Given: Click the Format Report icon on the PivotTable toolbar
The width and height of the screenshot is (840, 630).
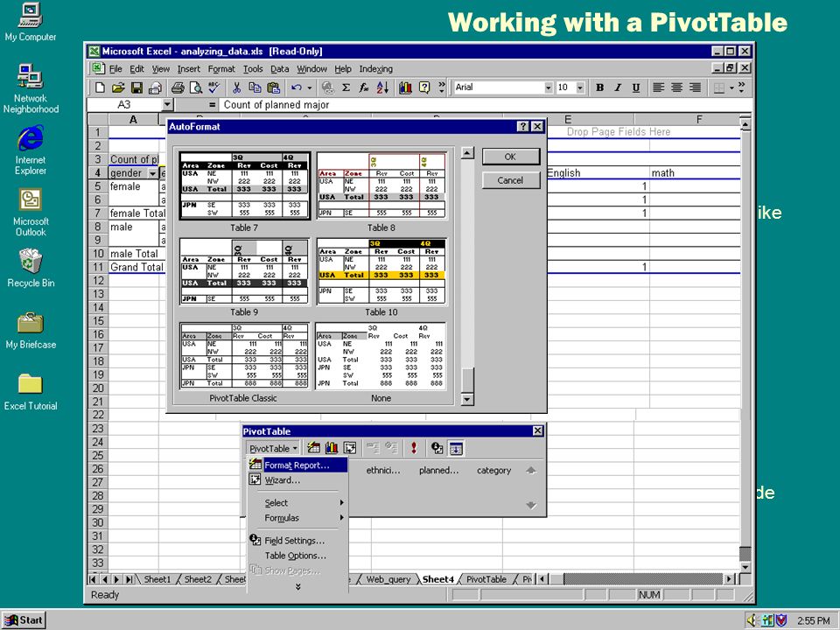Looking at the screenshot, I should pos(313,448).
